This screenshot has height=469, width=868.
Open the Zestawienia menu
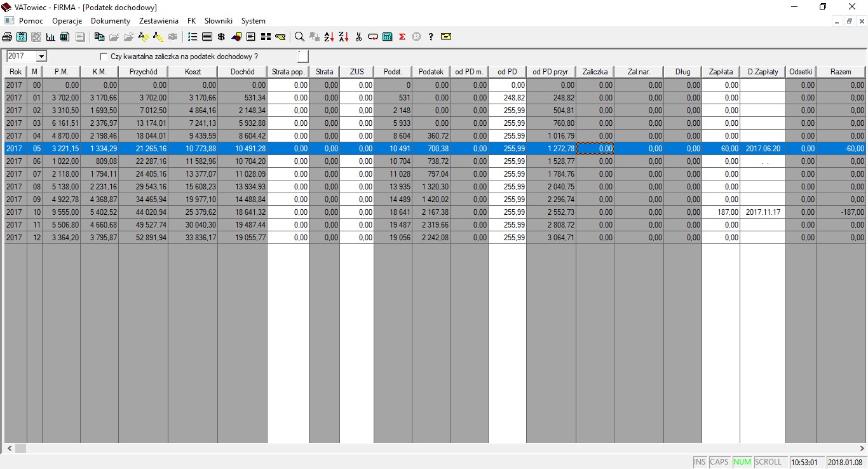pyautogui.click(x=159, y=21)
